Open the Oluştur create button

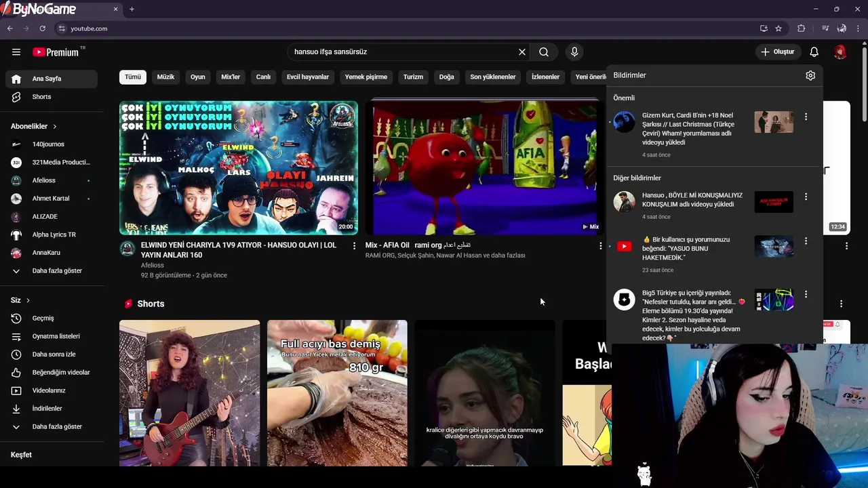click(778, 52)
